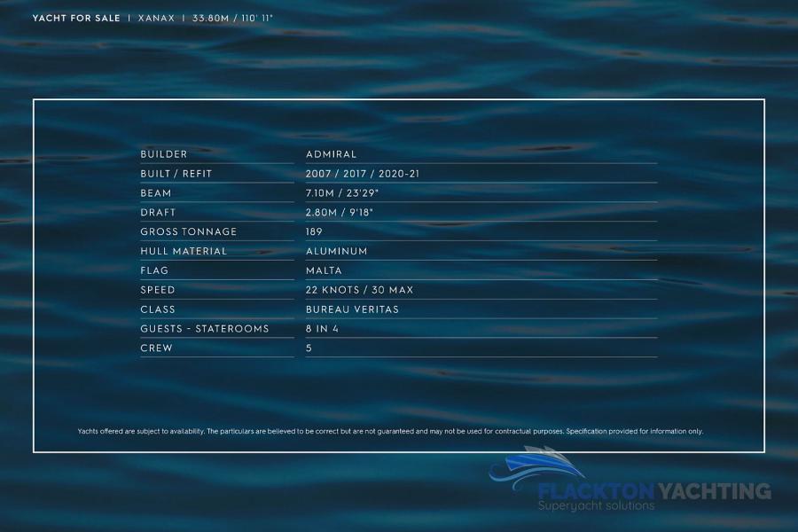This screenshot has width=798, height=532.
Task: Select the BEAM row label
Action: tap(156, 193)
